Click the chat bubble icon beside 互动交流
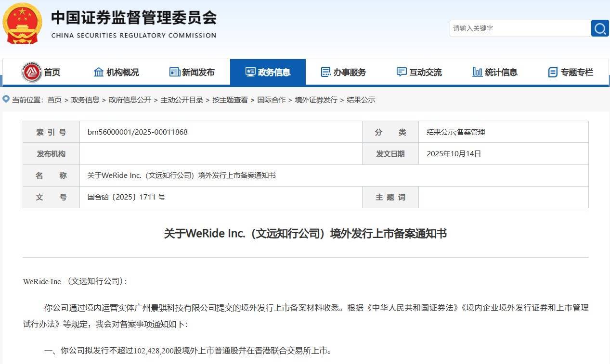The width and height of the screenshot is (610, 364). 402,72
